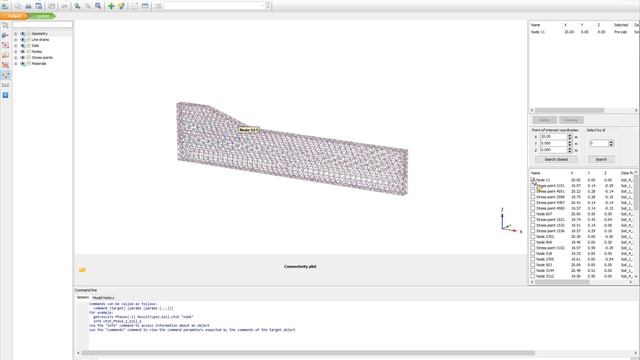Toggle visibility eye for Materials
Viewport: 640px width, 360px height.
(23, 64)
